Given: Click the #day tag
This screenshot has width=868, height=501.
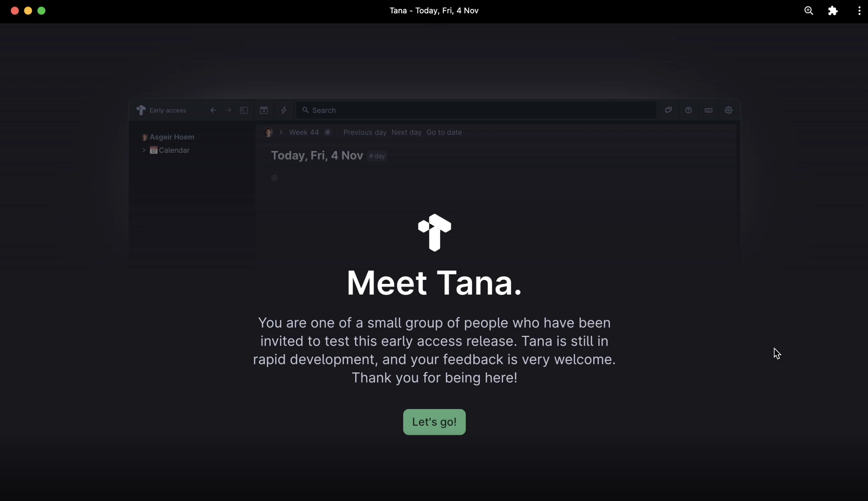Looking at the screenshot, I should 377,156.
